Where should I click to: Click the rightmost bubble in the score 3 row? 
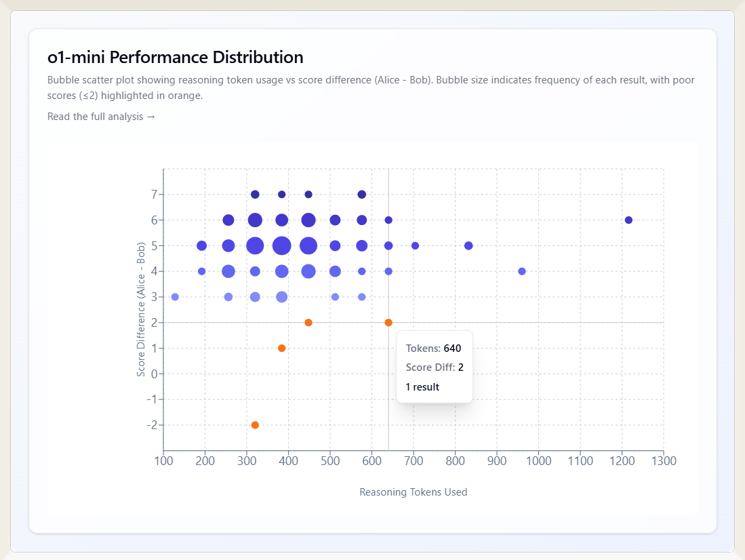(x=362, y=297)
